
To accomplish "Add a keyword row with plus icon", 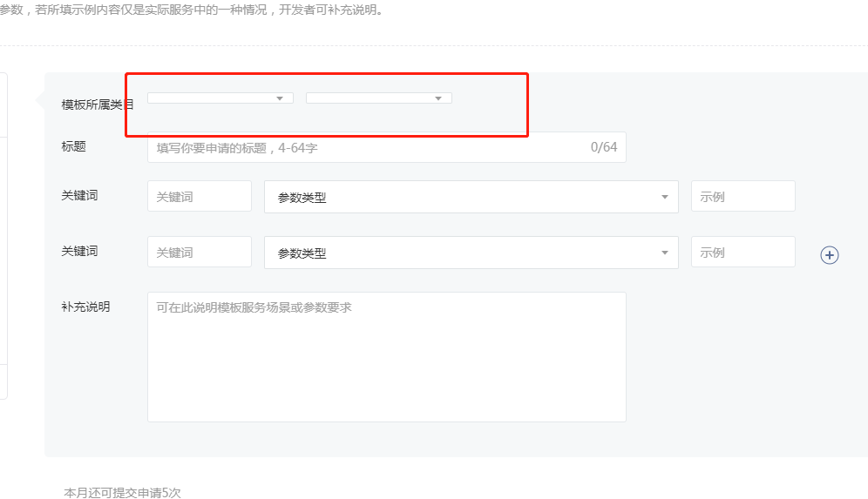I will click(830, 255).
